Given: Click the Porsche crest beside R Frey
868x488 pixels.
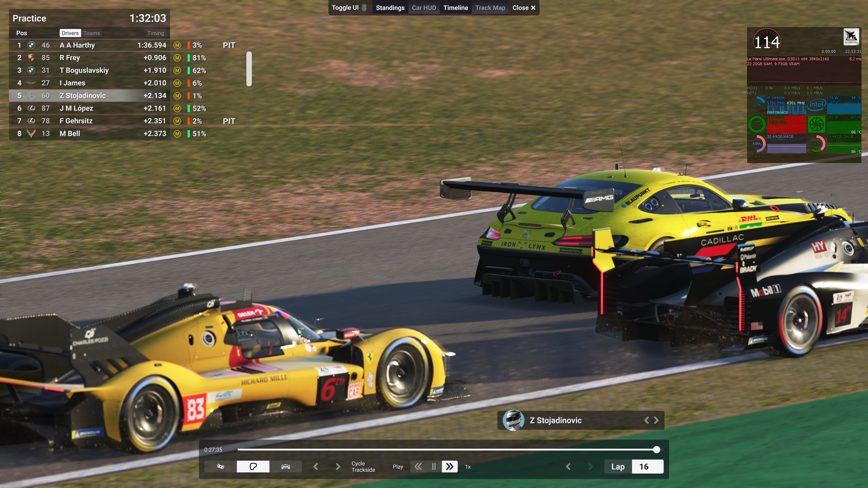Looking at the screenshot, I should pyautogui.click(x=31, y=58).
